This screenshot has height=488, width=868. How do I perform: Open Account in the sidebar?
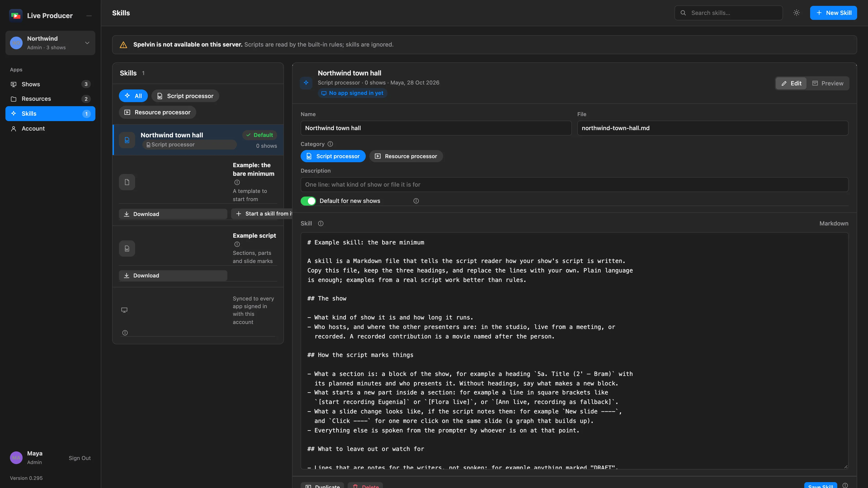coord(50,129)
